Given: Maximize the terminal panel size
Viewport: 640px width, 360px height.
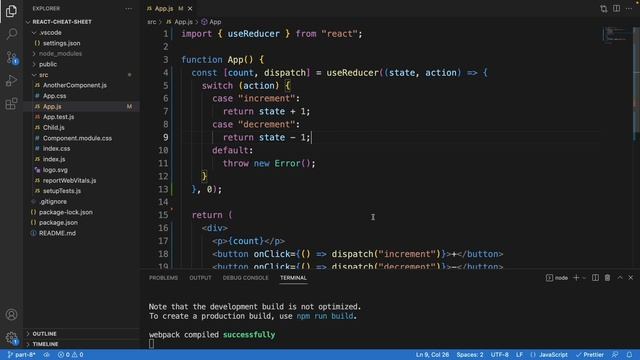Looking at the screenshot, I should tap(620, 278).
